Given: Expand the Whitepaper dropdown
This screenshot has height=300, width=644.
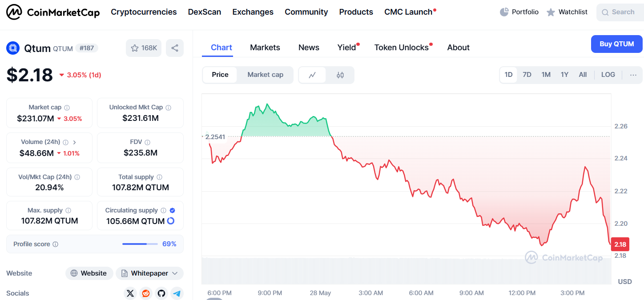Looking at the screenshot, I should pos(175,273).
